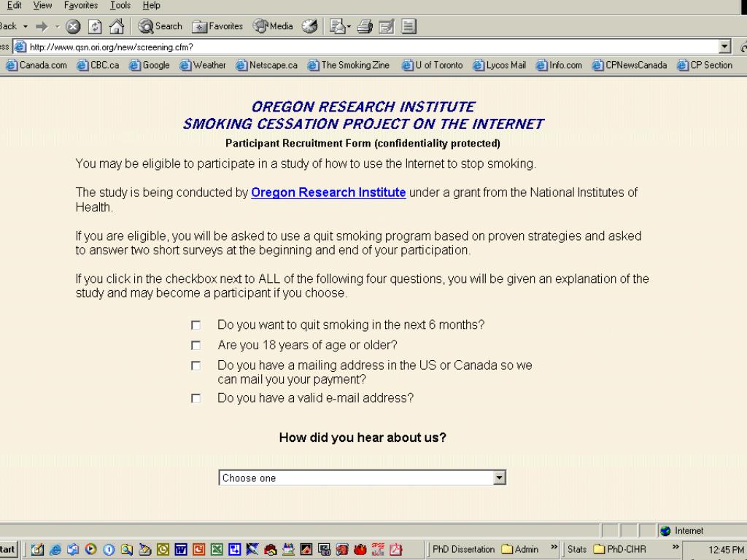Open the CP Section links shortcut

tap(705, 65)
